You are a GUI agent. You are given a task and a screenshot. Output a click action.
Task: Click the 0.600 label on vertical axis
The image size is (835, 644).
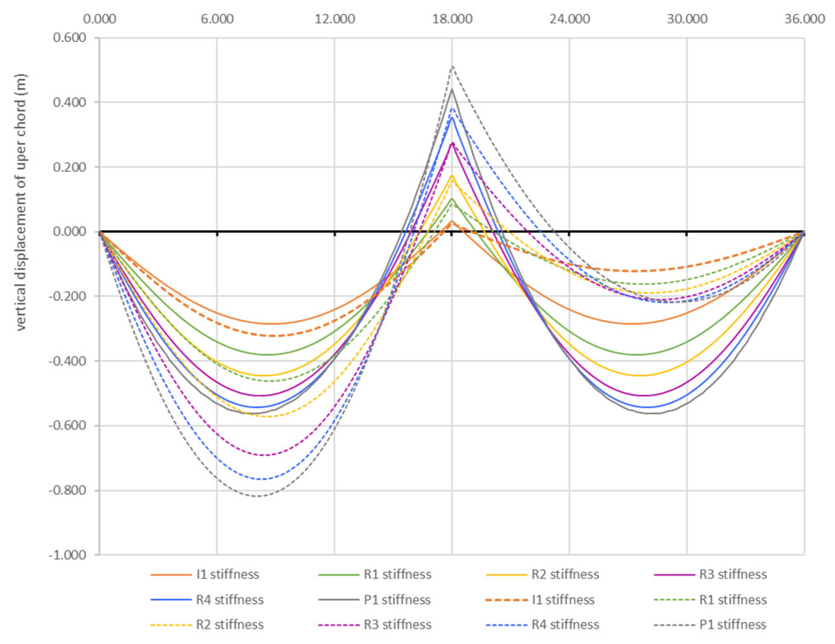70,37
